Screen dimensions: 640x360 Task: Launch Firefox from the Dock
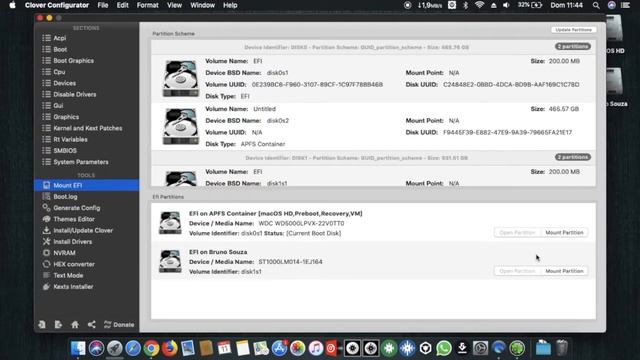point(169,348)
